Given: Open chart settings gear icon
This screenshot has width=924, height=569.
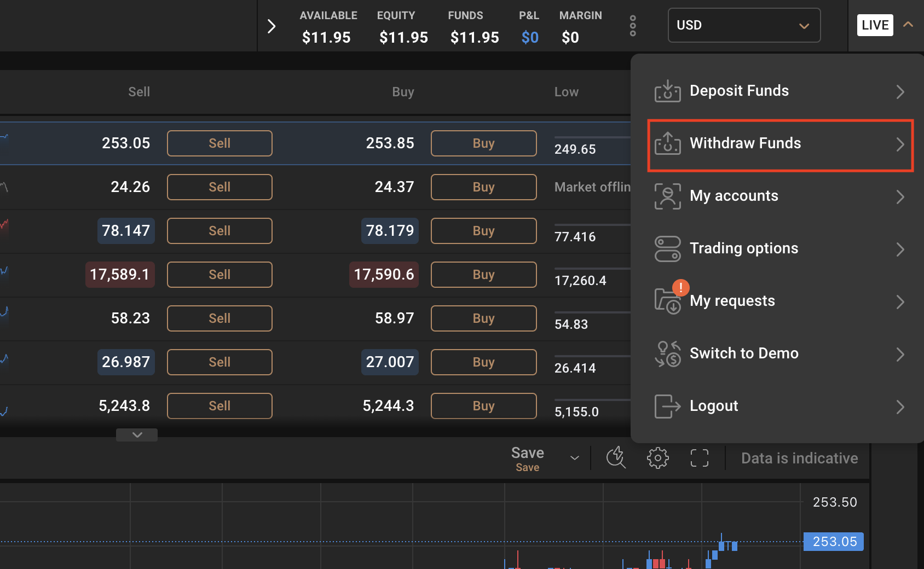Looking at the screenshot, I should pyautogui.click(x=657, y=458).
